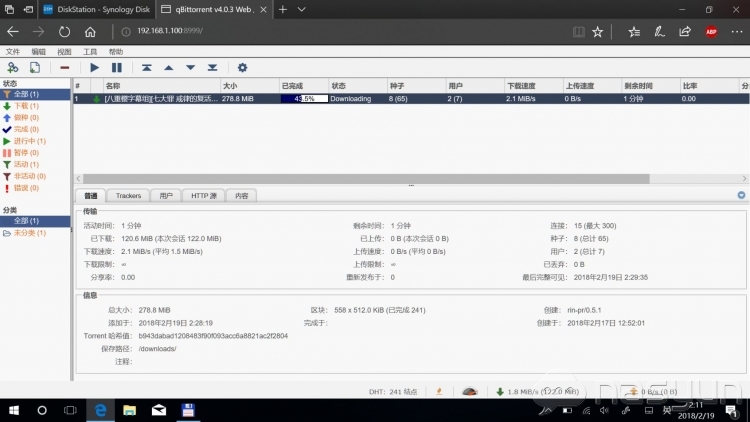The height and width of the screenshot is (422, 750).
Task: Open File Explorer from taskbar
Action: click(x=129, y=411)
